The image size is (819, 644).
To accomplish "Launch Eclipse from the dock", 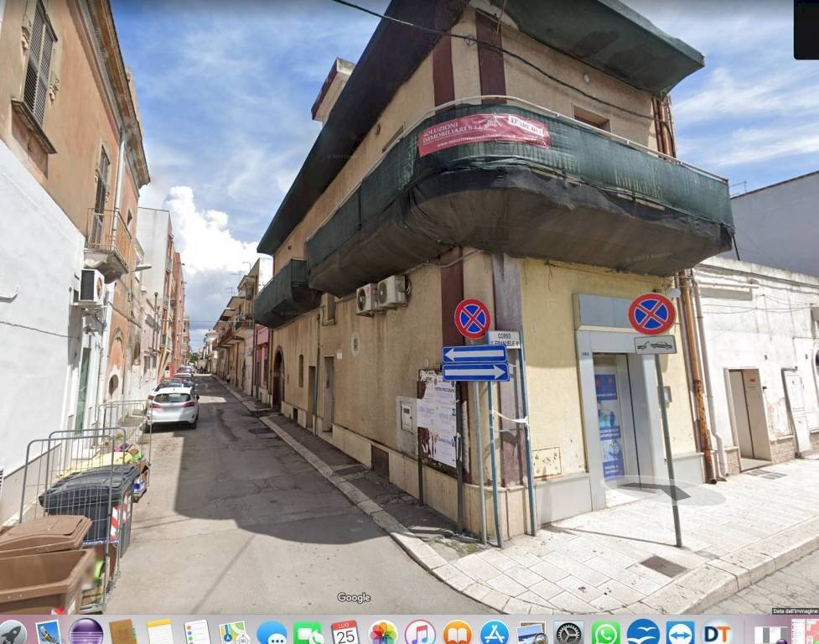I will click(86, 631).
